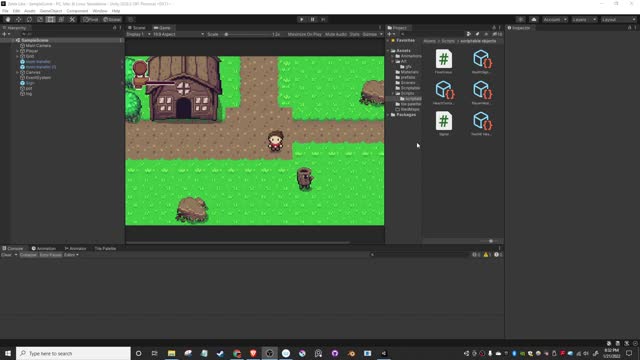Toggle Stats overlay in Game view
The width and height of the screenshot is (640, 360).
(x=355, y=34)
